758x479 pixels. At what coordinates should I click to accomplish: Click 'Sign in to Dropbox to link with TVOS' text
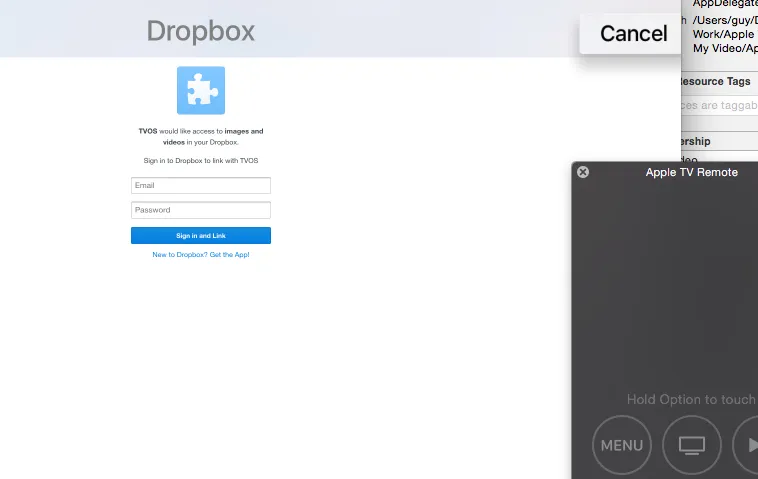(201, 160)
